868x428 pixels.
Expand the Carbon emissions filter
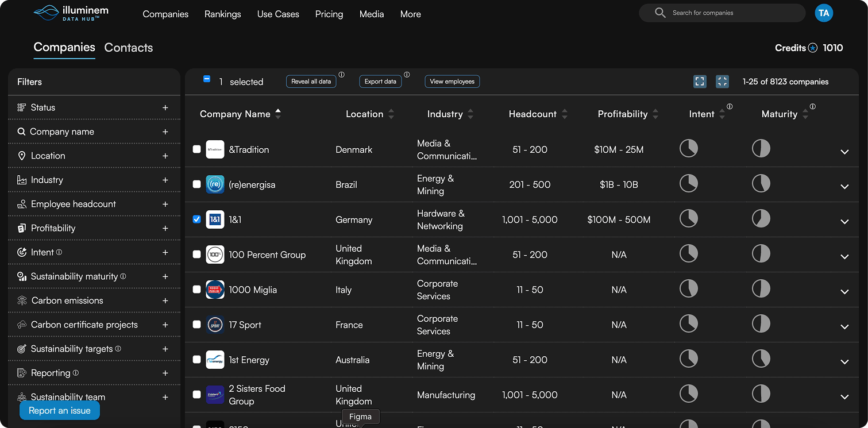click(165, 300)
